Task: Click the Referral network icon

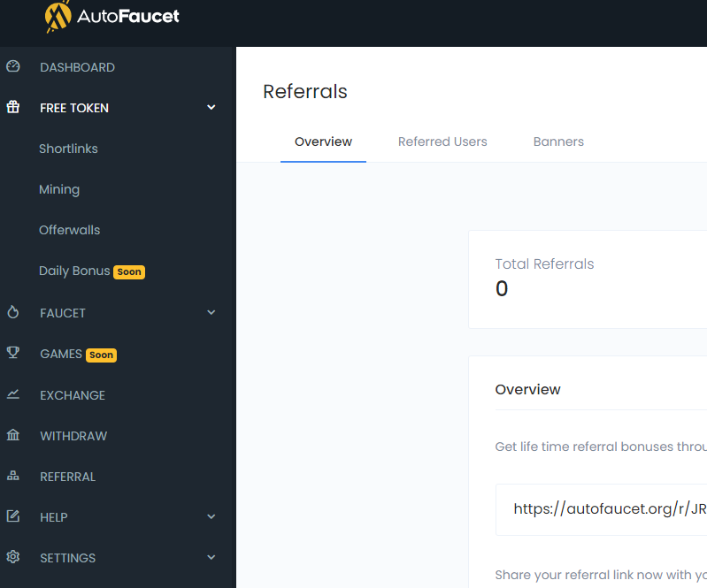Action: [12, 477]
